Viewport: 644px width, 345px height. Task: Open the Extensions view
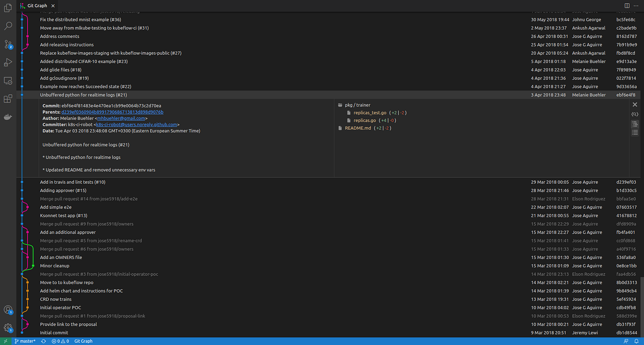[8, 98]
